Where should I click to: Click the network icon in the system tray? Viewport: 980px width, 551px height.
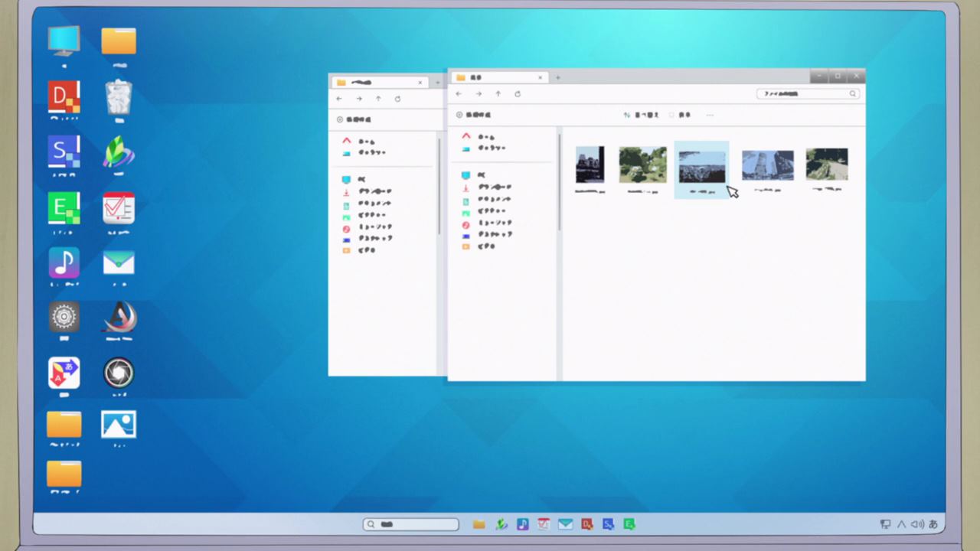[885, 524]
